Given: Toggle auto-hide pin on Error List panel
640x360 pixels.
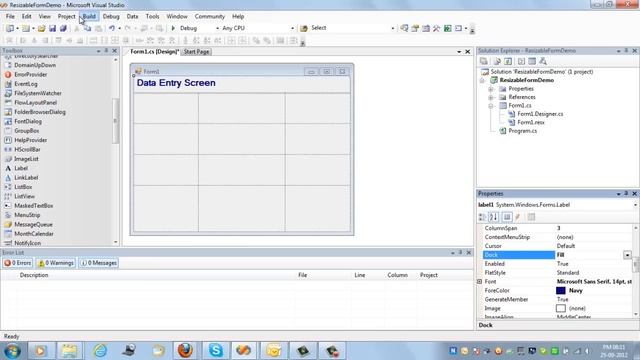Looking at the screenshot, I should [x=460, y=253].
